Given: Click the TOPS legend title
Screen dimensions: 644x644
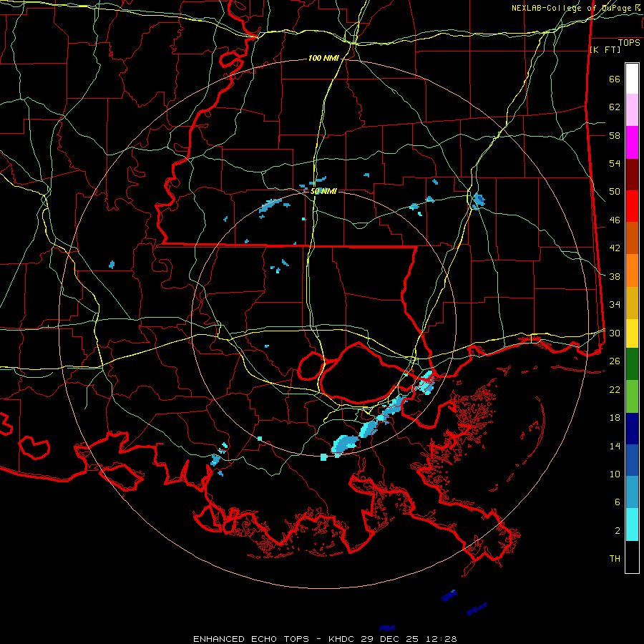Looking at the screenshot, I should [629, 43].
